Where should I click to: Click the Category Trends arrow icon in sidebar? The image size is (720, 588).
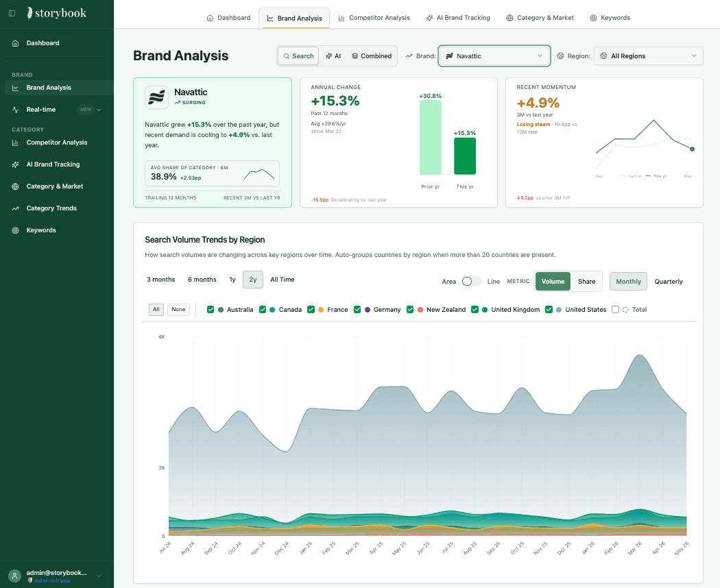[15, 208]
